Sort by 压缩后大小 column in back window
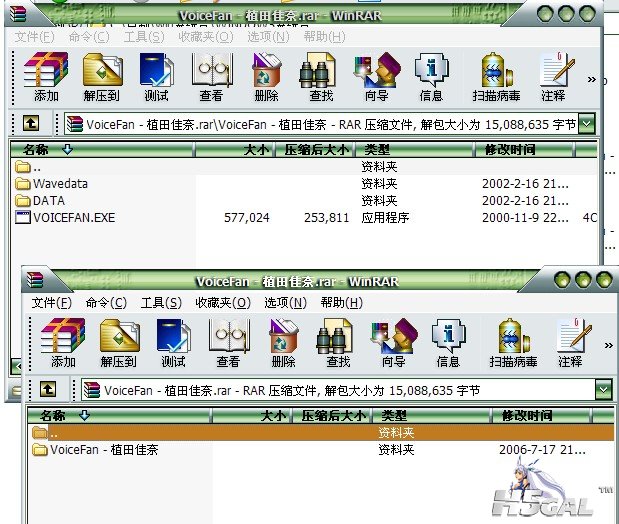 (x=316, y=150)
